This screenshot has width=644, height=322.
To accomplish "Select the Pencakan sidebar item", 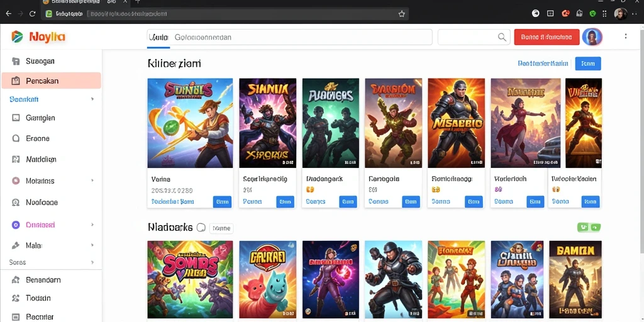I will pyautogui.click(x=52, y=81).
